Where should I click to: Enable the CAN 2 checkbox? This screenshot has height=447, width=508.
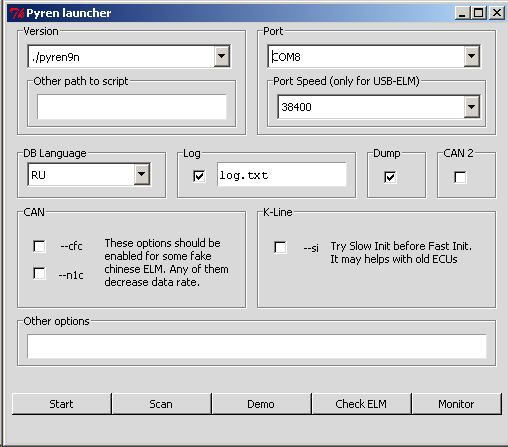tap(460, 177)
